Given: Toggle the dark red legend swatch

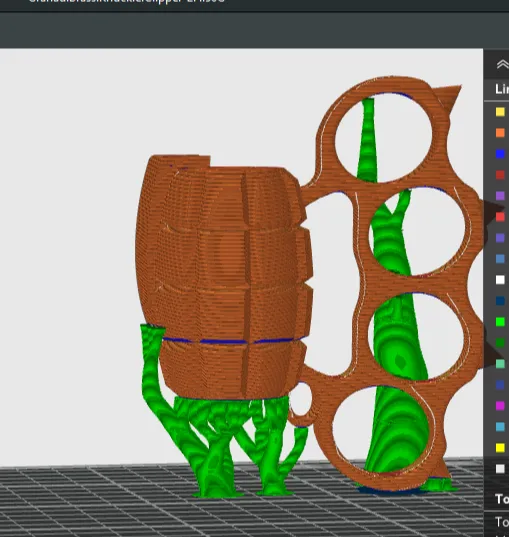Looking at the screenshot, I should [500, 175].
